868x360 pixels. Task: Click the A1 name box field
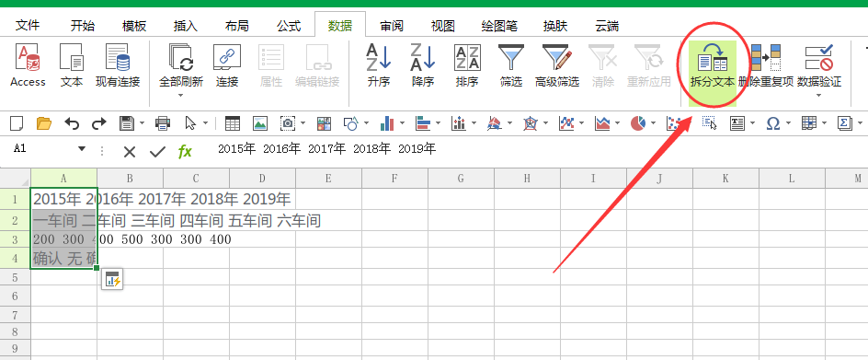(x=43, y=148)
